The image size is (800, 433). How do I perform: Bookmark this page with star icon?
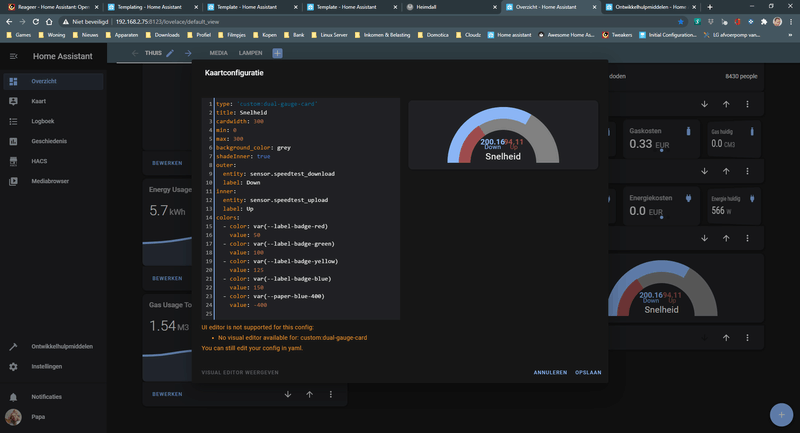681,22
